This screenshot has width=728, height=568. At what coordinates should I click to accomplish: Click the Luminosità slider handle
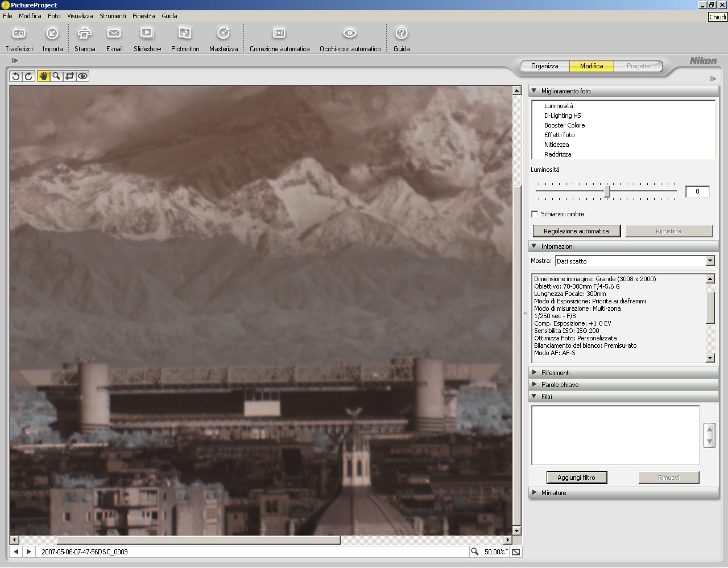coord(607,192)
